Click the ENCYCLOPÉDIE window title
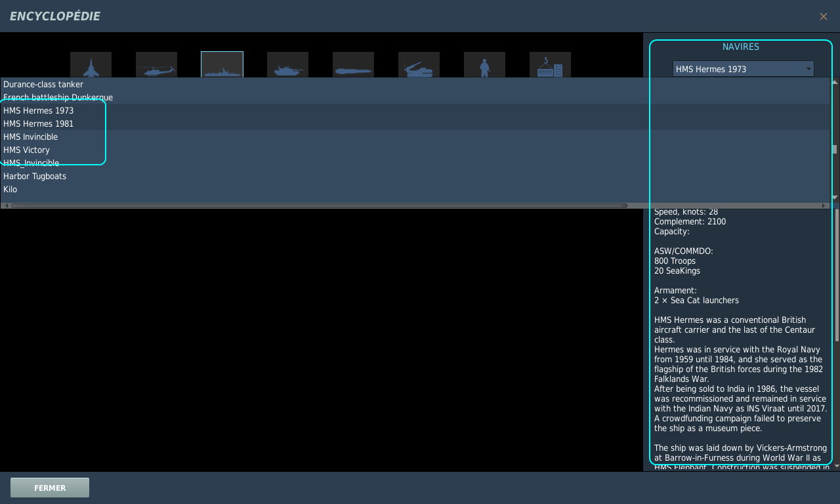 pyautogui.click(x=55, y=16)
